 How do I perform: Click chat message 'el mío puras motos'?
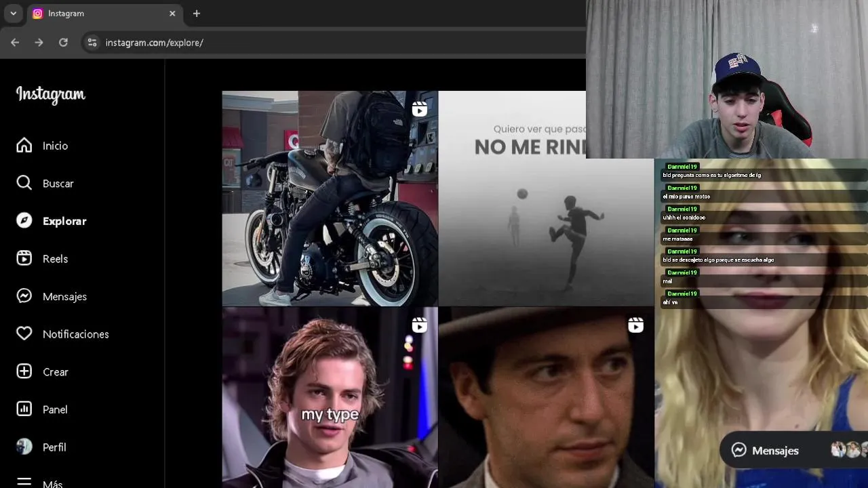686,197
